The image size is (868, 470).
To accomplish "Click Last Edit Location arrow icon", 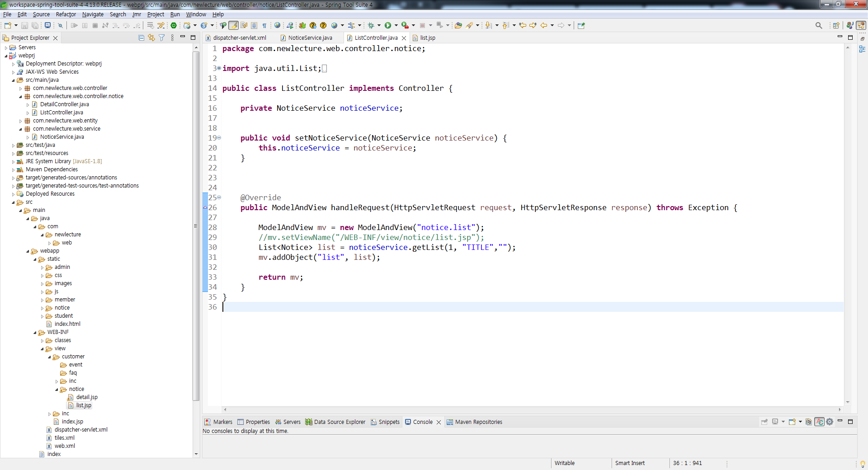I will pyautogui.click(x=523, y=25).
